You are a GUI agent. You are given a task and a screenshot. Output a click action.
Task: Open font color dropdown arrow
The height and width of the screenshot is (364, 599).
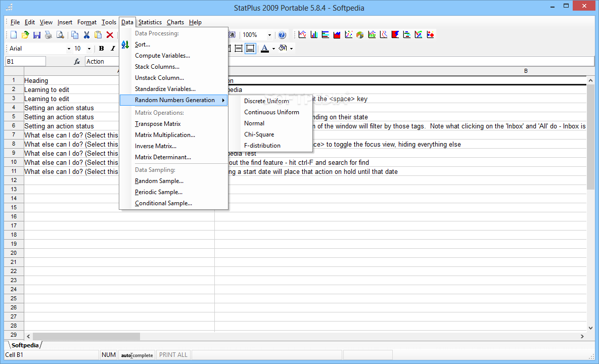click(273, 49)
